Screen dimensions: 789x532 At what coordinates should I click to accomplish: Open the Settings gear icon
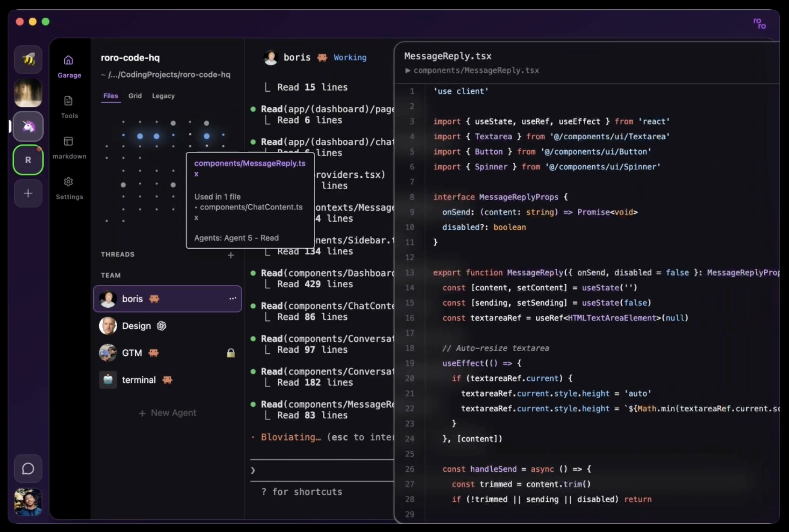tap(69, 182)
